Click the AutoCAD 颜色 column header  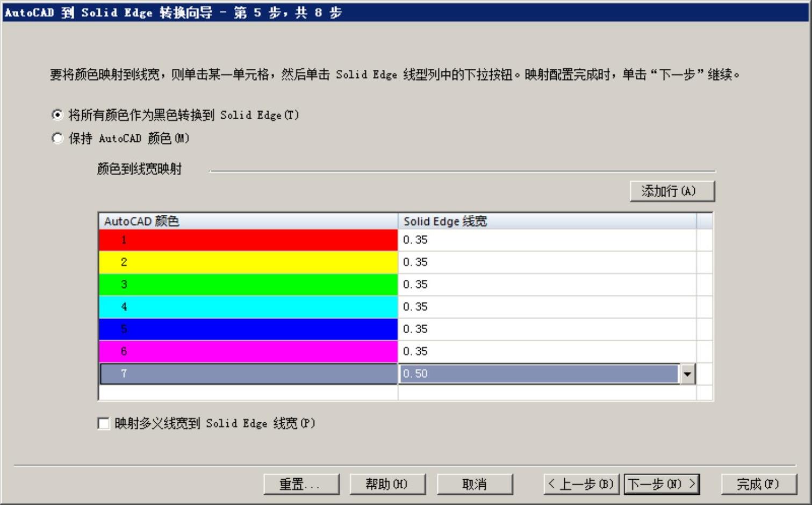(x=248, y=221)
